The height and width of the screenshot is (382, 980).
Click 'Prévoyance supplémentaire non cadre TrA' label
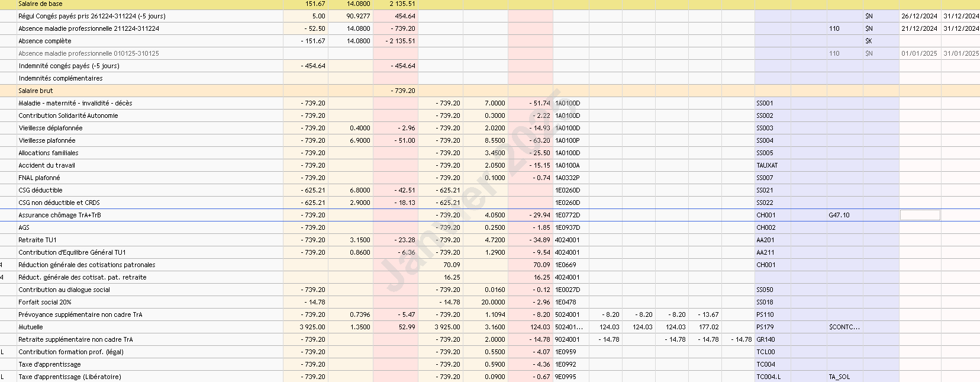pyautogui.click(x=80, y=314)
